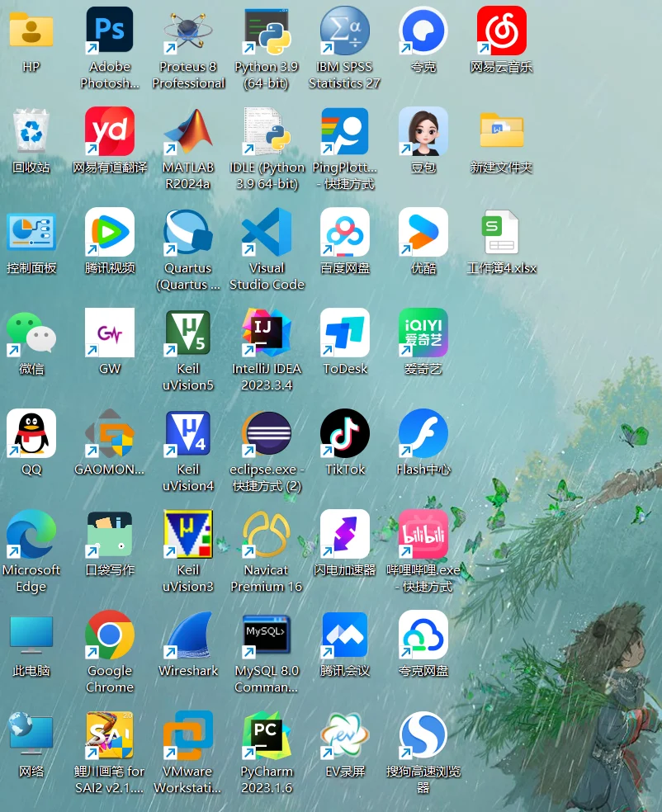Launch Google Chrome browser
662x812 pixels.
pyautogui.click(x=109, y=635)
